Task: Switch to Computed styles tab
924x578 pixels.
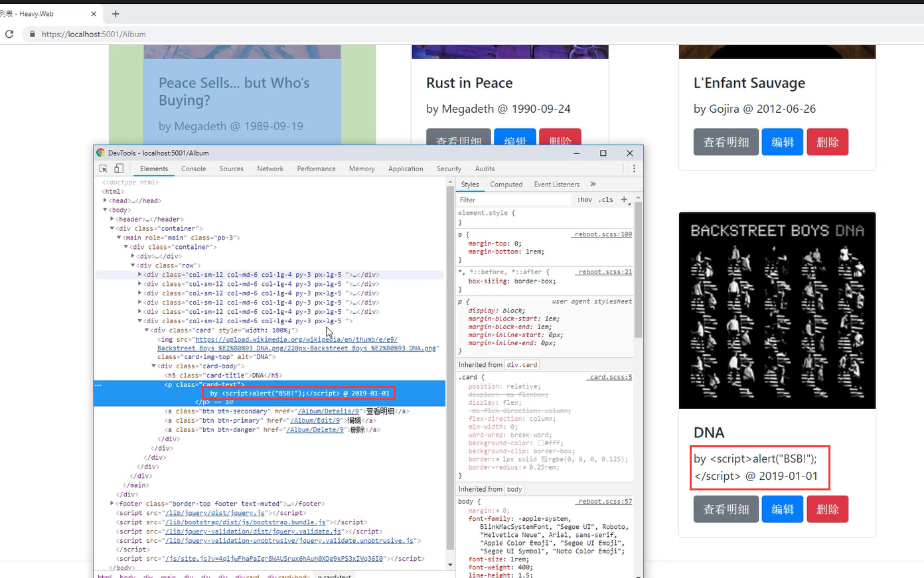Action: [506, 184]
